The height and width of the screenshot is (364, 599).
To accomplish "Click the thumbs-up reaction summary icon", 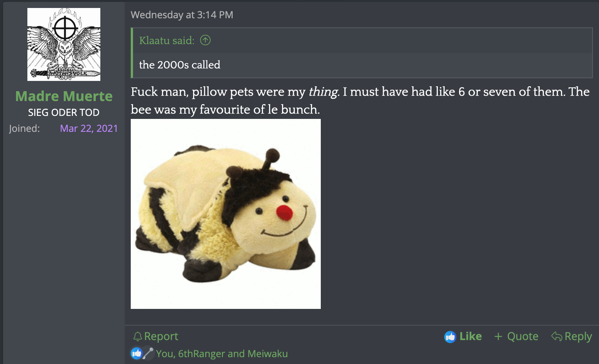I will click(x=136, y=353).
